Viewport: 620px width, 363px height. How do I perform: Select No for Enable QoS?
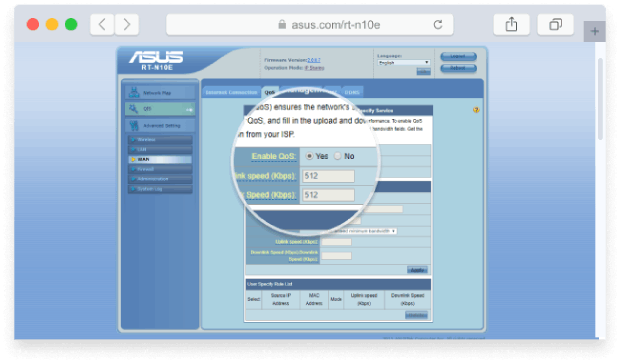point(337,156)
